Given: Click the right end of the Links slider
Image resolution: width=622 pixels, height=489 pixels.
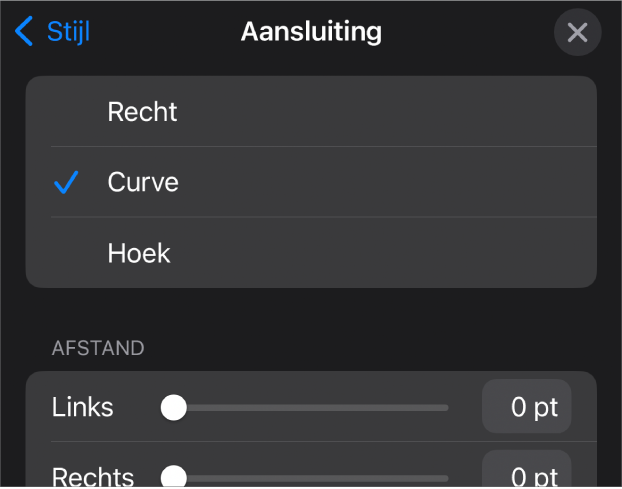Looking at the screenshot, I should pos(445,407).
